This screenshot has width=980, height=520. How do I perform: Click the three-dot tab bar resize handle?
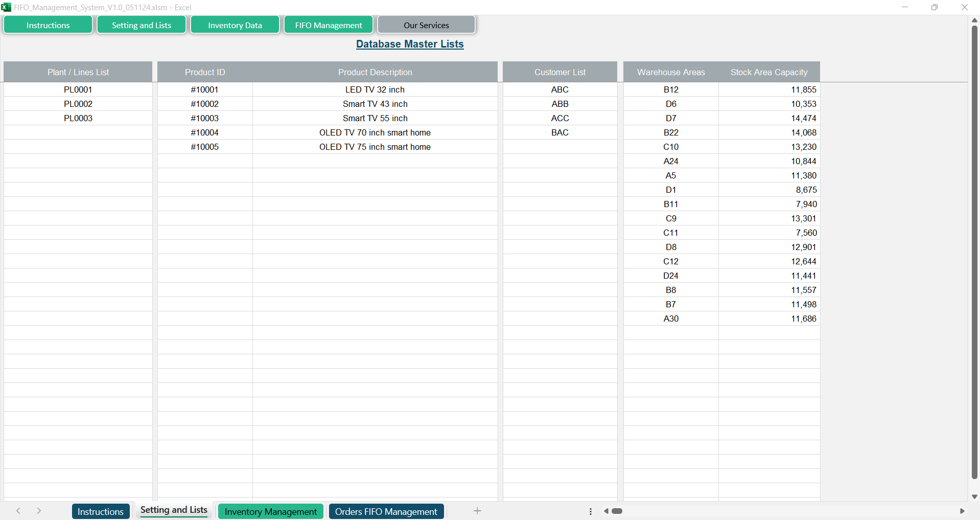click(x=591, y=511)
